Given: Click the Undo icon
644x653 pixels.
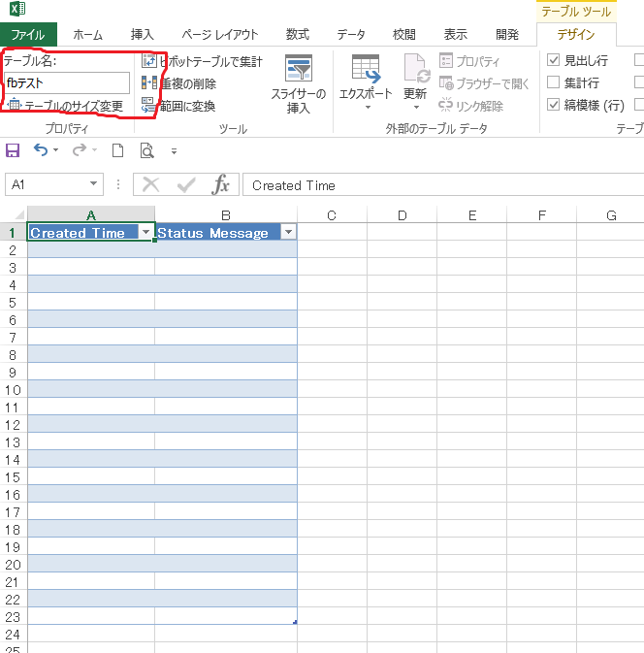Looking at the screenshot, I should (41, 150).
